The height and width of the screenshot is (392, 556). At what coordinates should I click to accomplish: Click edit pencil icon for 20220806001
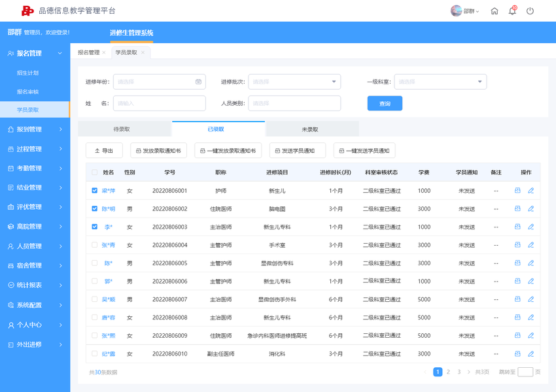coord(531,191)
